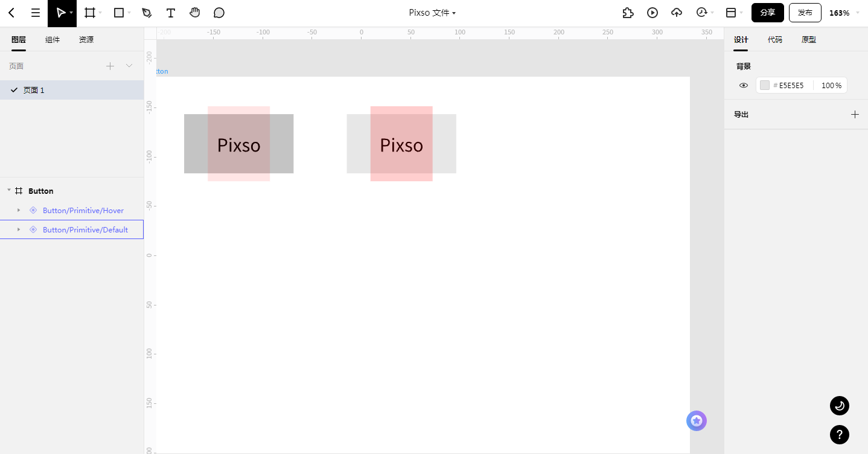The width and height of the screenshot is (868, 454).
Task: Open the hamburger main menu
Action: 36,13
